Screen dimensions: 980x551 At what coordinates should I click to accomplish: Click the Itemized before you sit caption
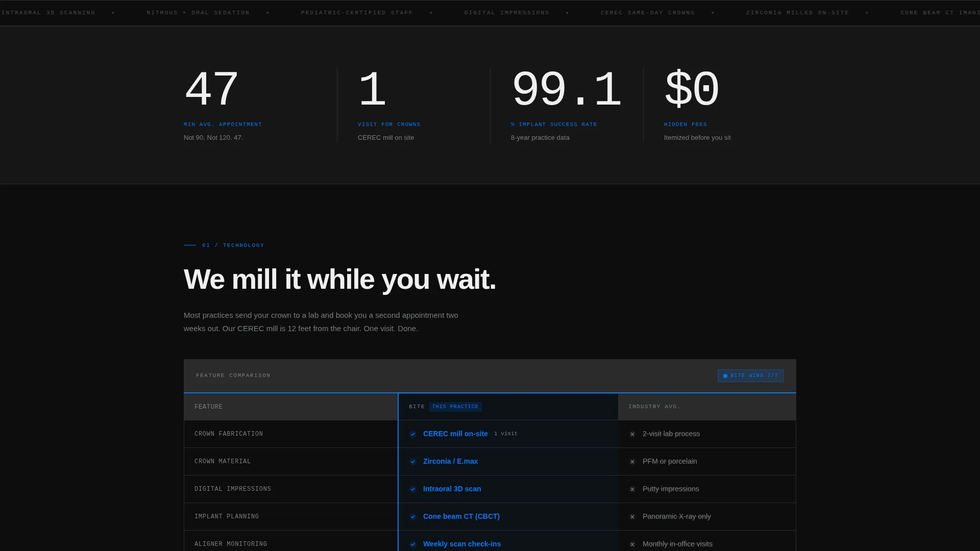[697, 138]
